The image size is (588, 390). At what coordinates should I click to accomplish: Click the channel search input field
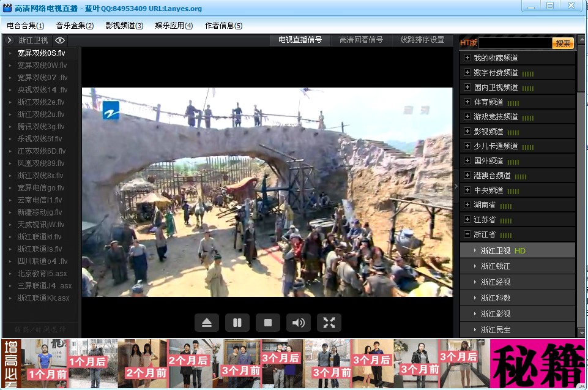tap(515, 43)
